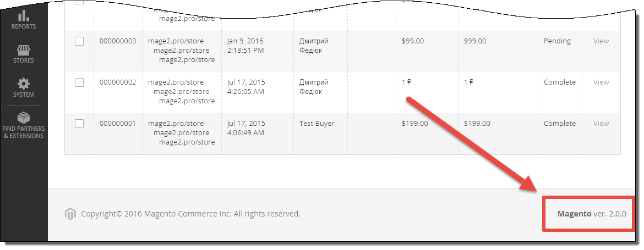Screen dimensions: 644x250
Task: Click order number 000000002 cell
Action: coord(118,82)
